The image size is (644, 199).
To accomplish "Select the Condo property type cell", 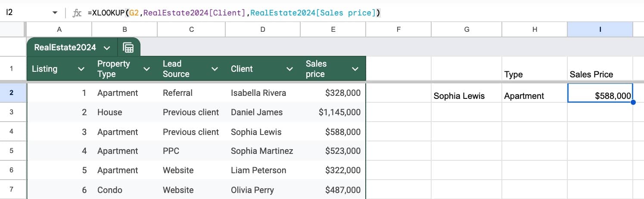I will pos(124,190).
